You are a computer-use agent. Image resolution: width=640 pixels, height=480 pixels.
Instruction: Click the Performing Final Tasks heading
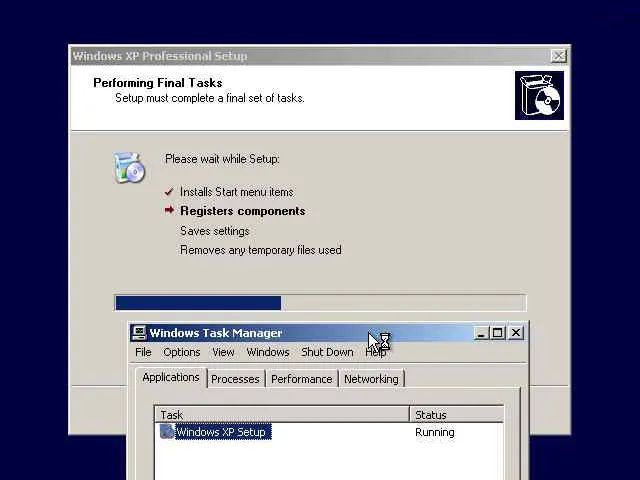tap(158, 83)
